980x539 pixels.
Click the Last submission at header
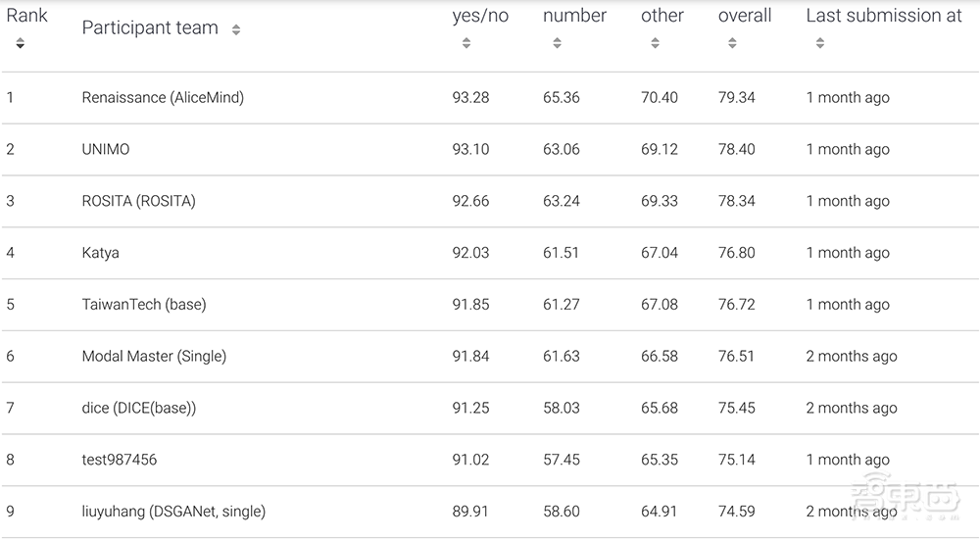coord(884,16)
